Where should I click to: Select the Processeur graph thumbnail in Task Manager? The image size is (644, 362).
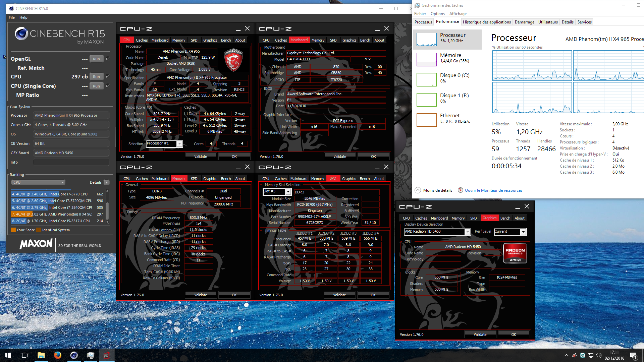pos(426,40)
